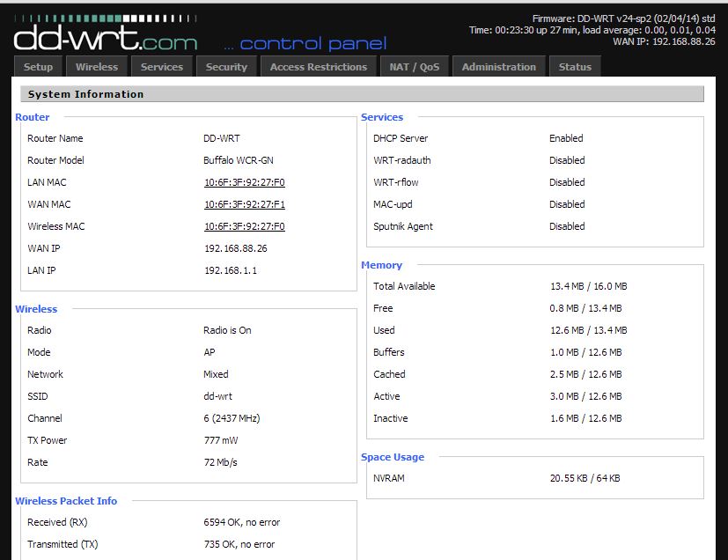Click the Time and load average line

[592, 30]
